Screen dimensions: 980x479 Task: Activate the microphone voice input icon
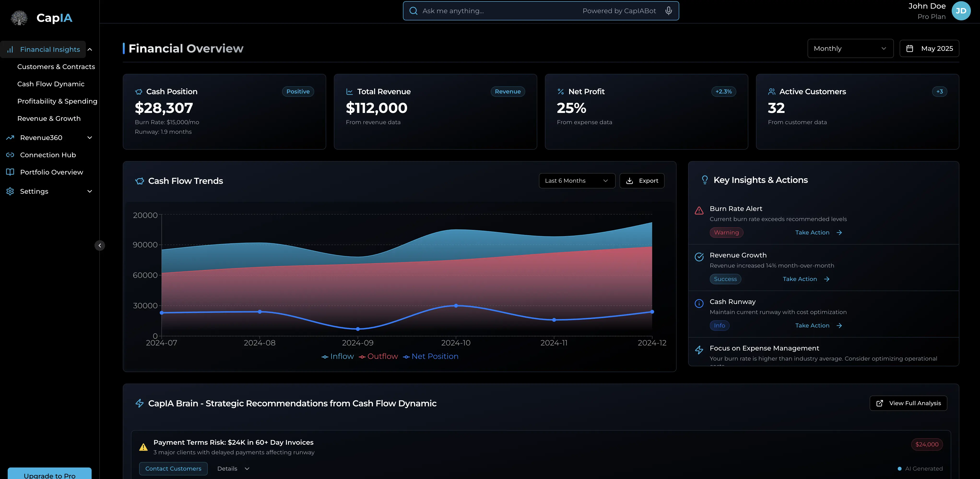(668, 11)
